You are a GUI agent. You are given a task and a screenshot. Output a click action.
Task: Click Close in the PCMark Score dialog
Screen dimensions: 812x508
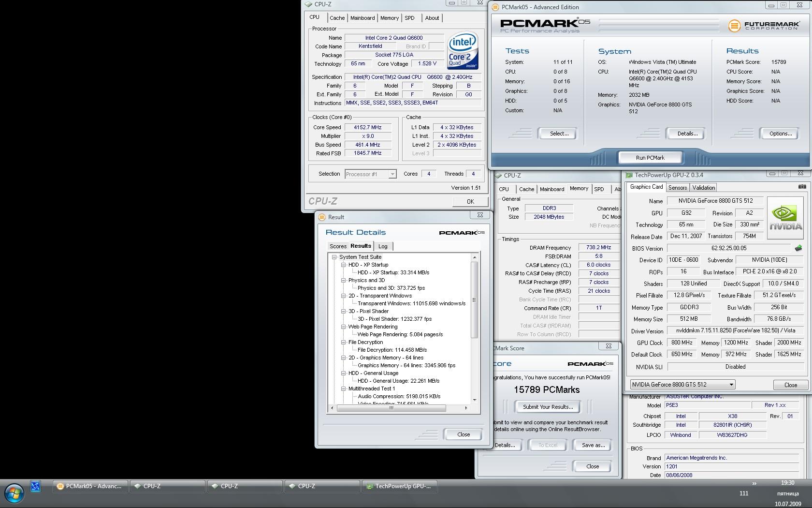pyautogui.click(x=593, y=466)
